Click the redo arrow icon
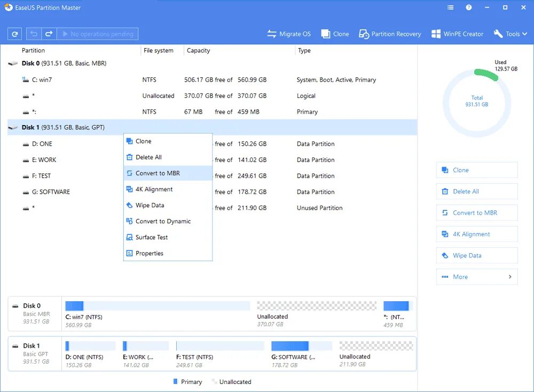This screenshot has width=534, height=392. point(49,34)
